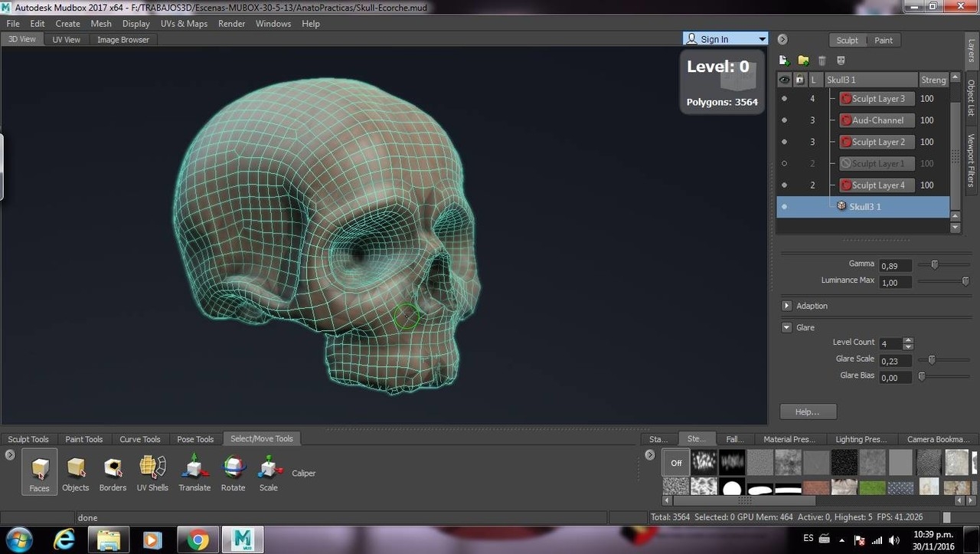Collapse the Glare section
Viewport: 980px width, 554px height.
pos(786,327)
